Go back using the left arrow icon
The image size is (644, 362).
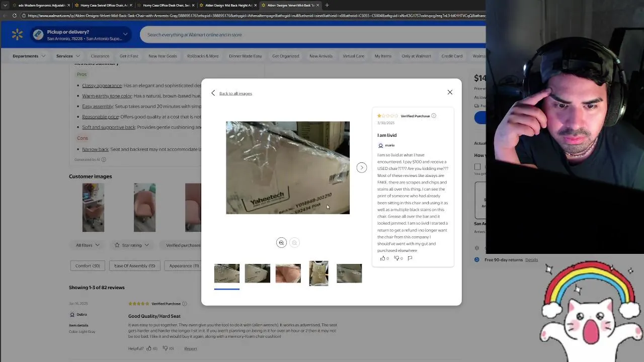tap(213, 93)
